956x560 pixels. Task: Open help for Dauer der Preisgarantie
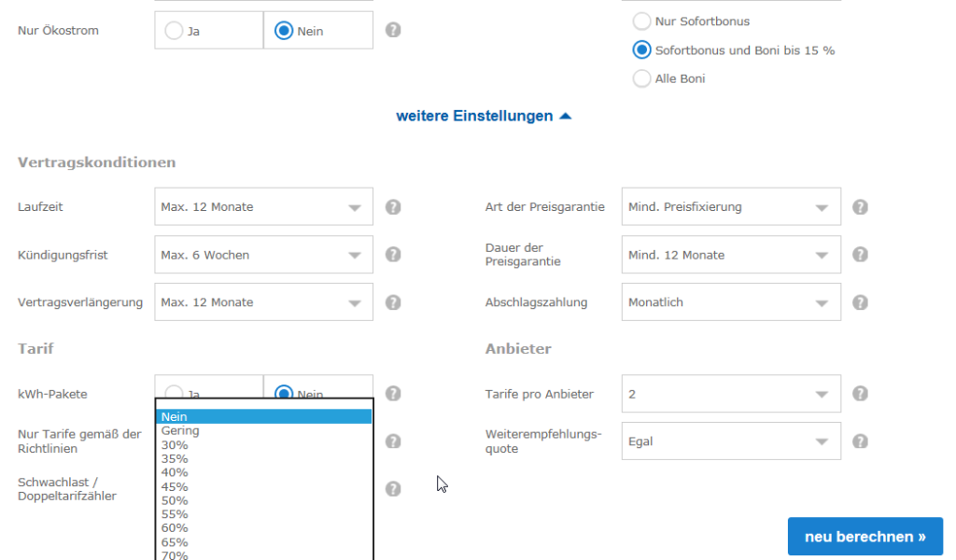click(x=860, y=255)
